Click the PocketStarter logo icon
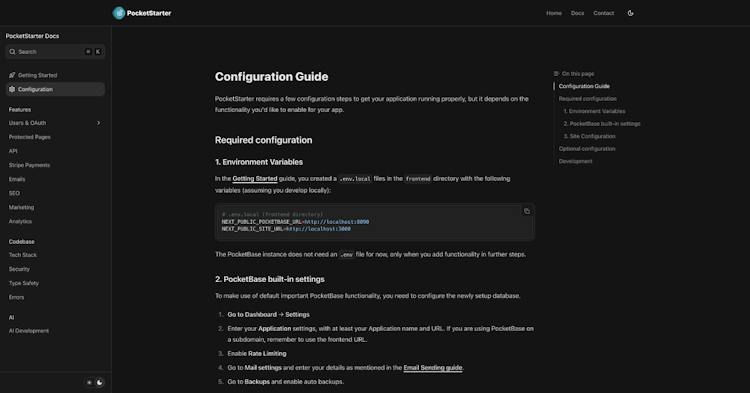 [119, 13]
